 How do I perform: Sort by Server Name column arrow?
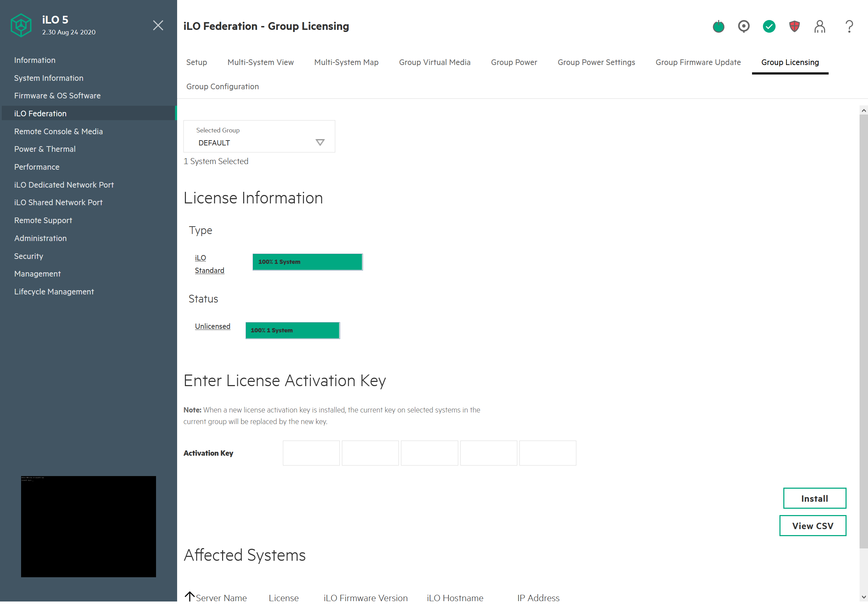(x=190, y=597)
